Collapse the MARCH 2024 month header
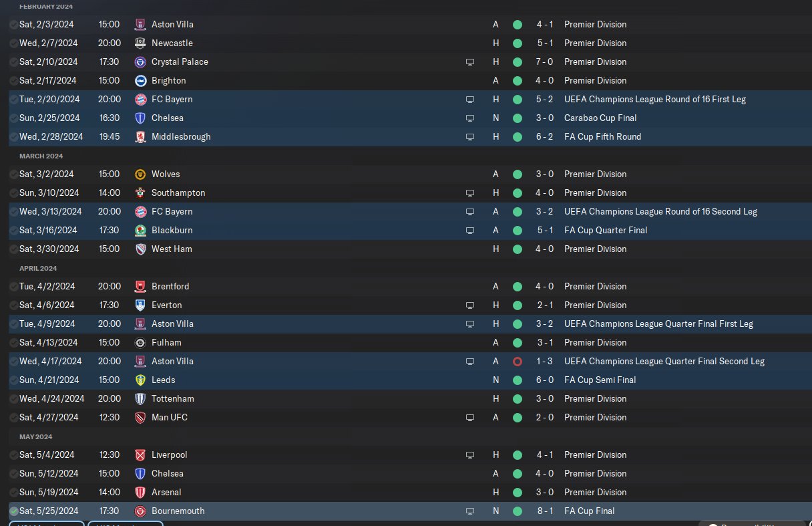 (x=41, y=156)
